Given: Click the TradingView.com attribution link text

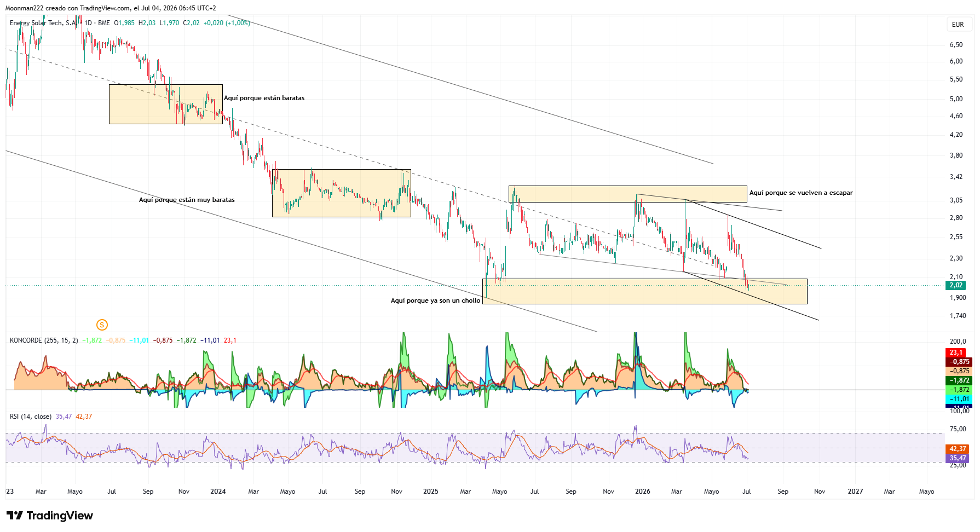Looking at the screenshot, I should point(105,8).
